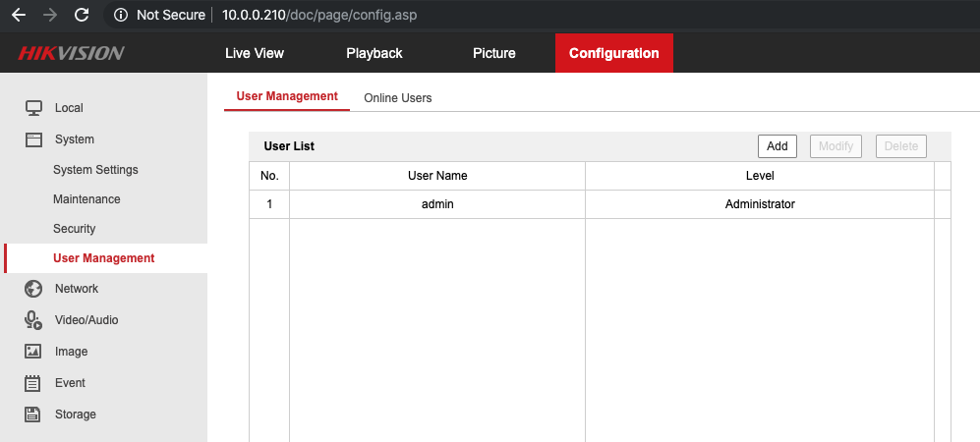
Task: Reload the page with browser refresh icon
Action: (x=82, y=15)
